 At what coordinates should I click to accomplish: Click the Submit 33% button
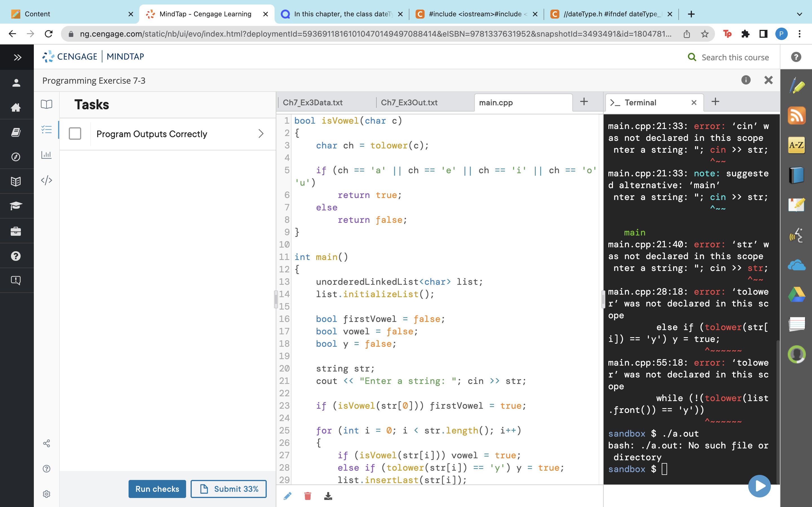(x=228, y=489)
